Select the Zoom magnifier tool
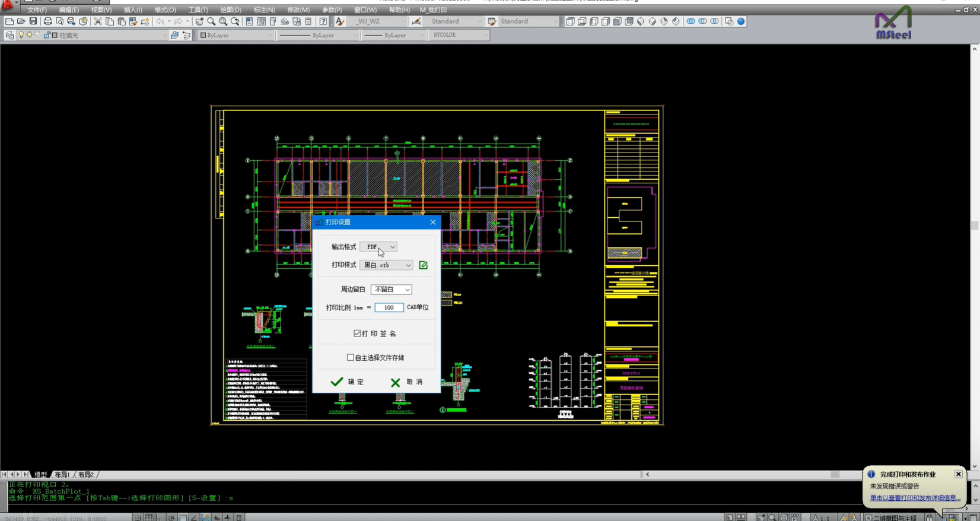This screenshot has height=521, width=980. coord(211,21)
